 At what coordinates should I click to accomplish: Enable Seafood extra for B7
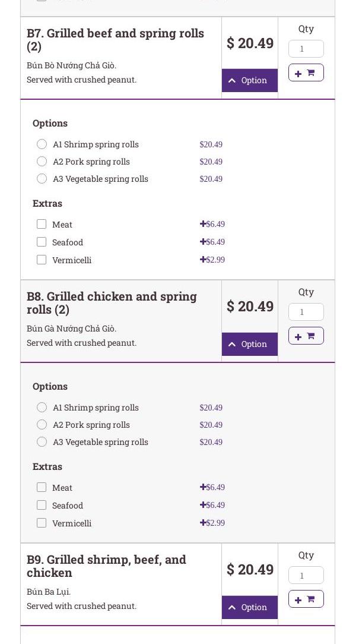pos(42,242)
